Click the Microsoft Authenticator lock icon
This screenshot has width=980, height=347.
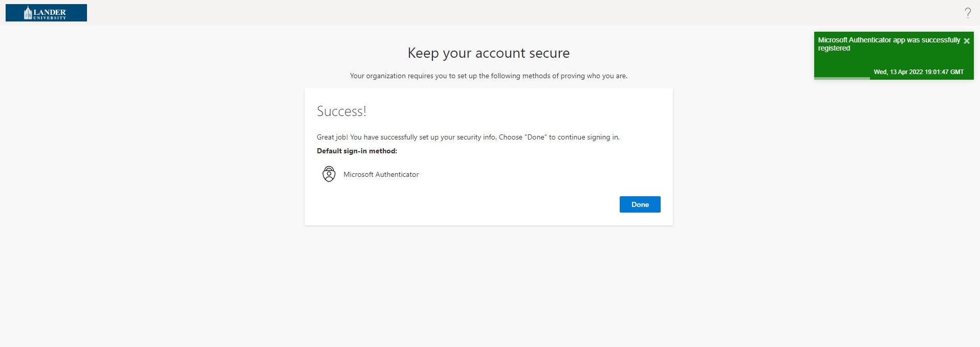point(329,174)
